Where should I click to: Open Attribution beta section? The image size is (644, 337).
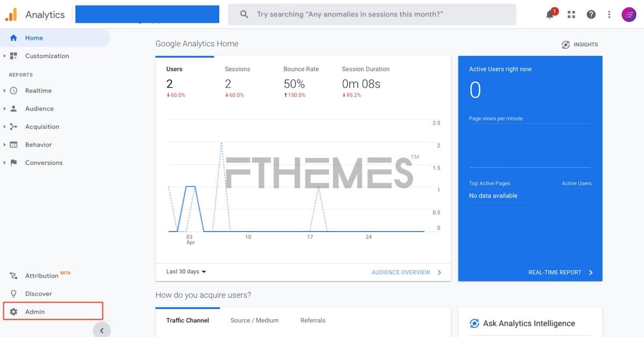click(x=48, y=275)
